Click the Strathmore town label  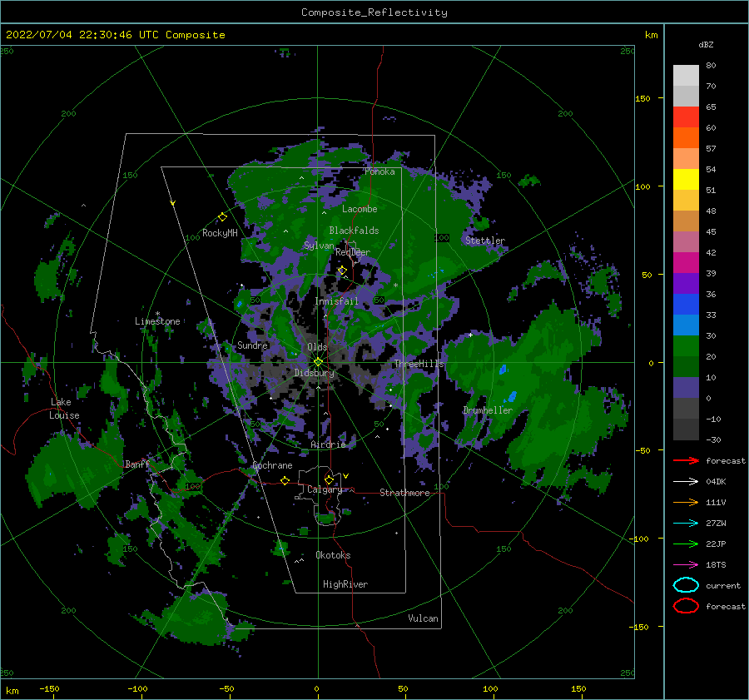pyautogui.click(x=404, y=493)
